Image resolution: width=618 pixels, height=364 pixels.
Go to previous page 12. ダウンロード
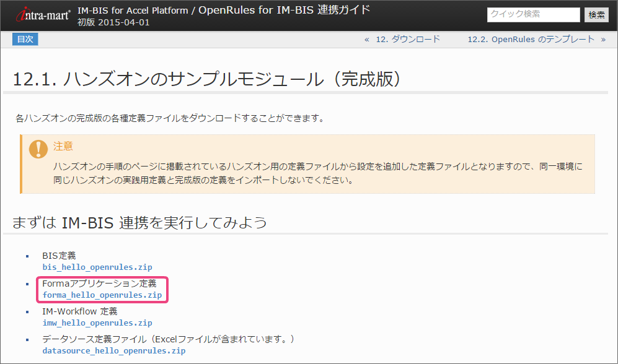tap(407, 40)
